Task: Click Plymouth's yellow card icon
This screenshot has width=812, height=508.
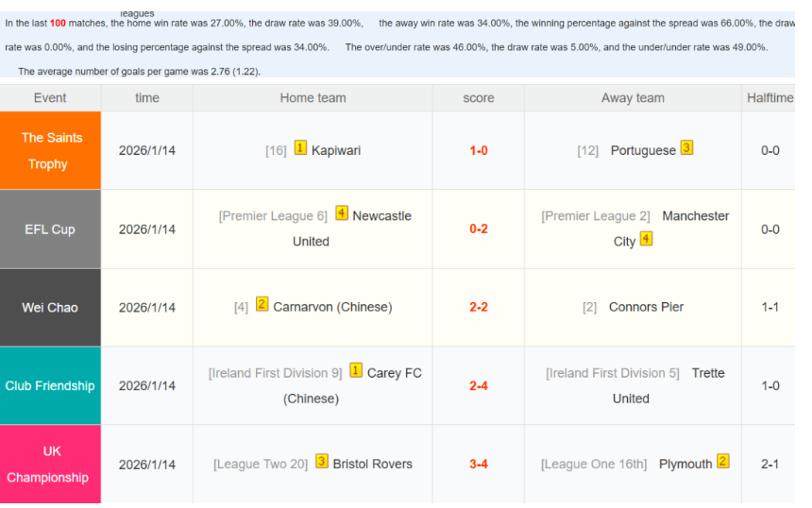Action: click(723, 462)
